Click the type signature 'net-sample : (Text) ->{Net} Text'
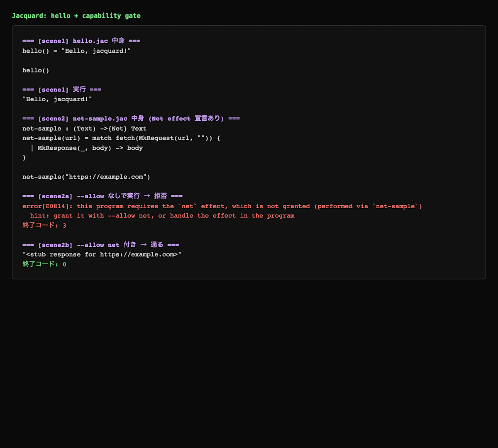The height and width of the screenshot is (448, 498). (x=85, y=128)
